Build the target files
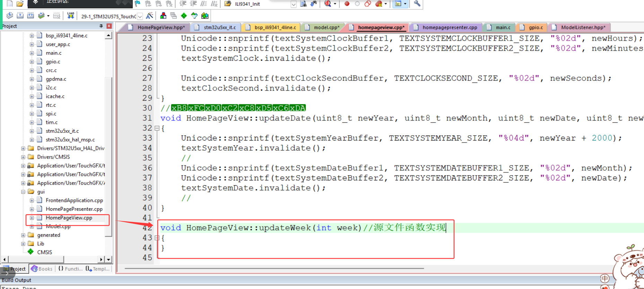Image resolution: width=644 pixels, height=289 pixels. coord(20,16)
